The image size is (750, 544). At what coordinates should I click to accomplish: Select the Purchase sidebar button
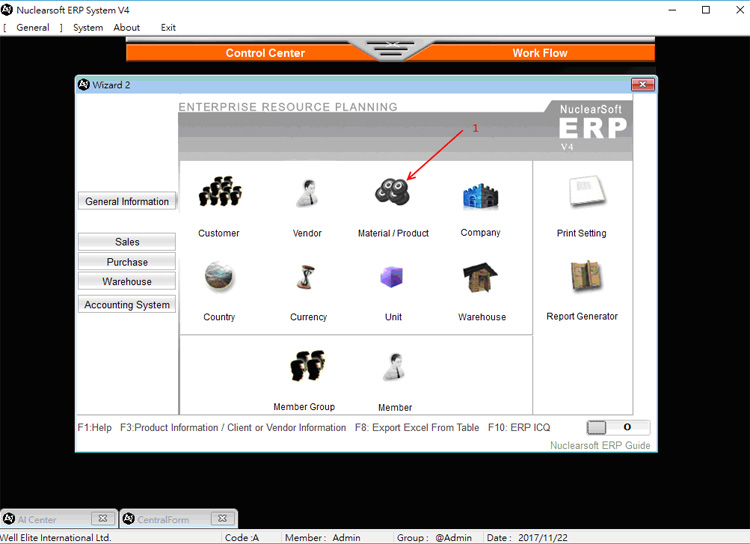127,262
